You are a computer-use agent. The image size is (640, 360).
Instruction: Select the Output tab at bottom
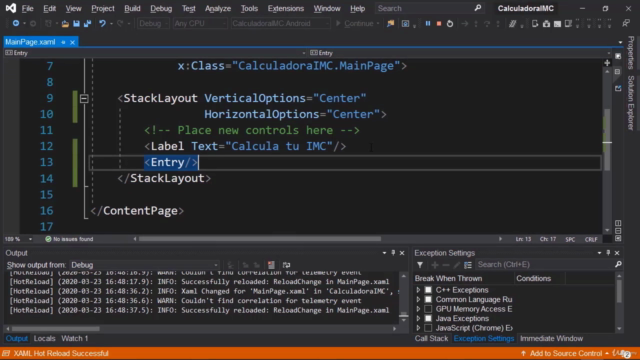[17, 338]
